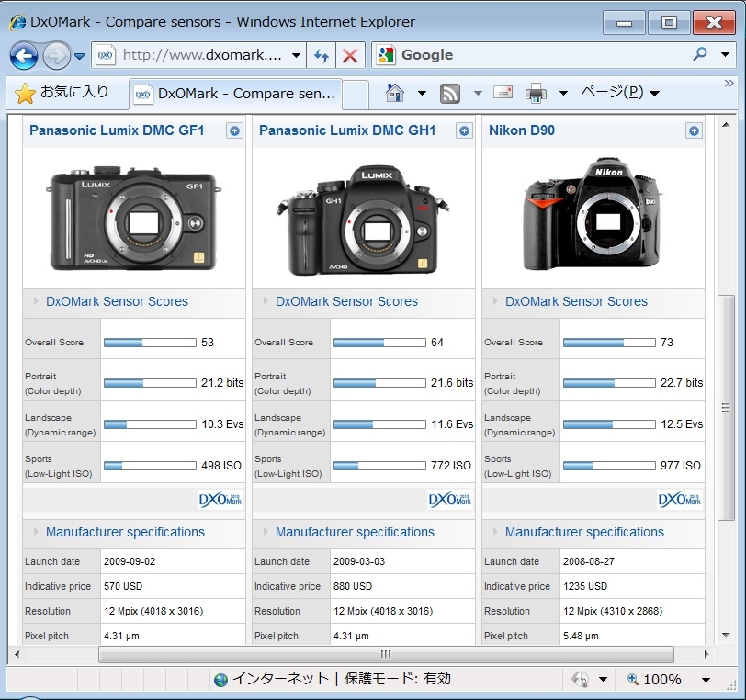This screenshot has width=746, height=700.
Task: Open the address bar URL dropdown
Action: (296, 56)
